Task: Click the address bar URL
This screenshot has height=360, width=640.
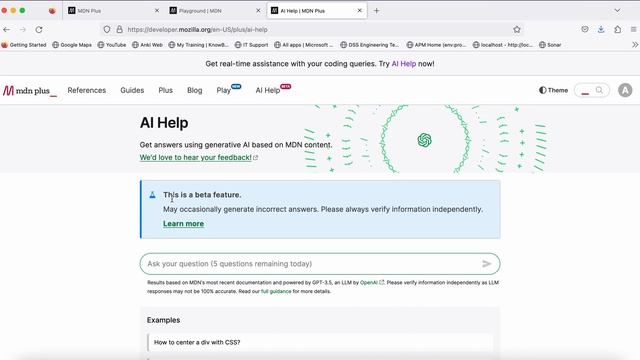Action: [197, 29]
